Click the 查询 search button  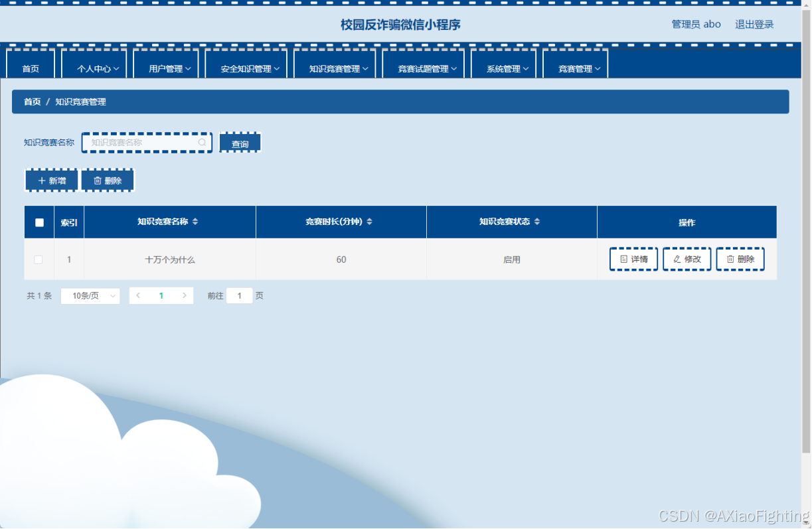(240, 143)
